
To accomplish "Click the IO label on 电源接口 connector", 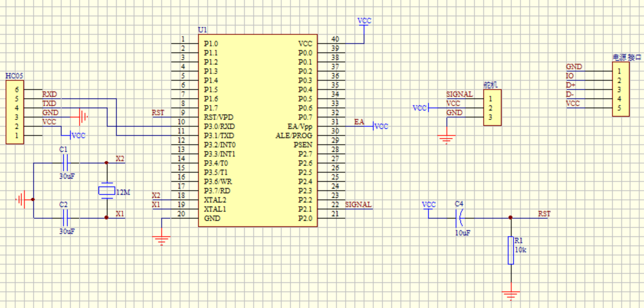I will [x=570, y=76].
